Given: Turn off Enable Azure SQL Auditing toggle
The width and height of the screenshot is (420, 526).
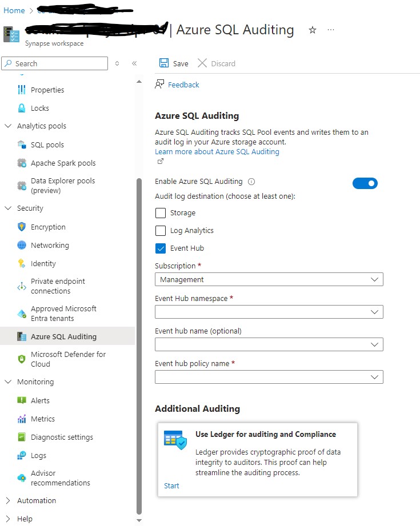Looking at the screenshot, I should click(x=365, y=183).
